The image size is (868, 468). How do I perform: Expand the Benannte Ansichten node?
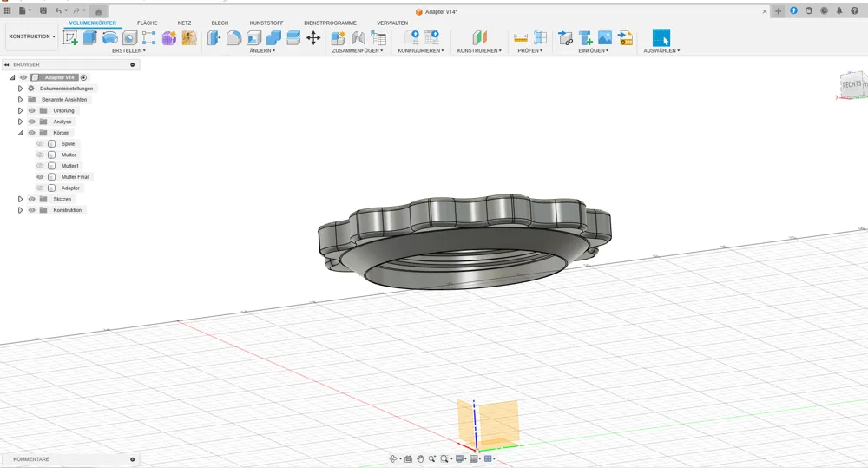(21, 99)
